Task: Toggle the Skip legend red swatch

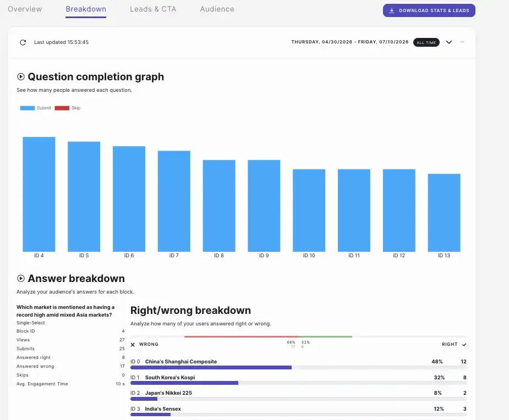Action: coord(62,108)
